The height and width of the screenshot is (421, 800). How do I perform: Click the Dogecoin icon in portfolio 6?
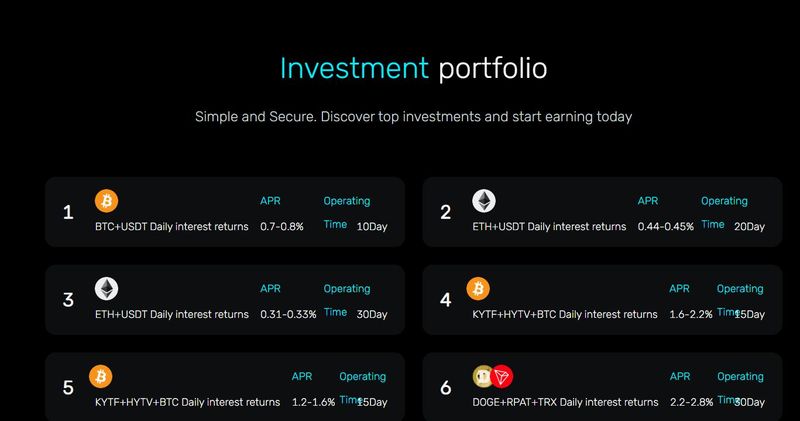pyautogui.click(x=483, y=377)
